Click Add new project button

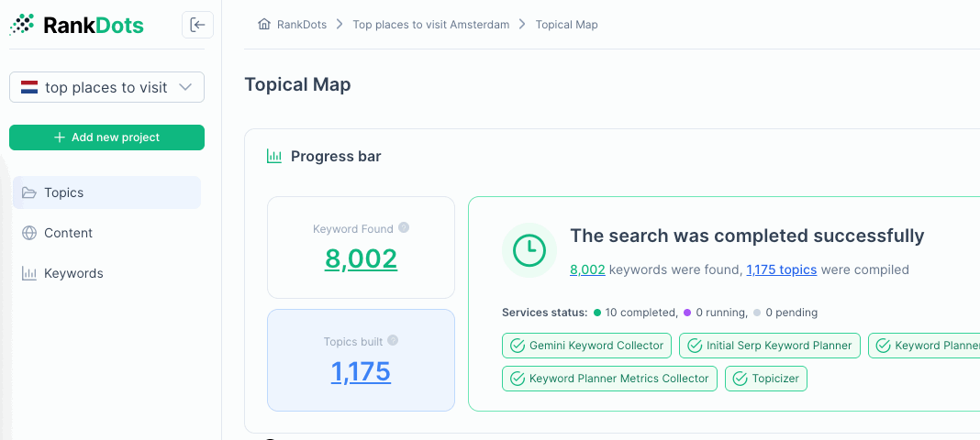[x=106, y=137]
